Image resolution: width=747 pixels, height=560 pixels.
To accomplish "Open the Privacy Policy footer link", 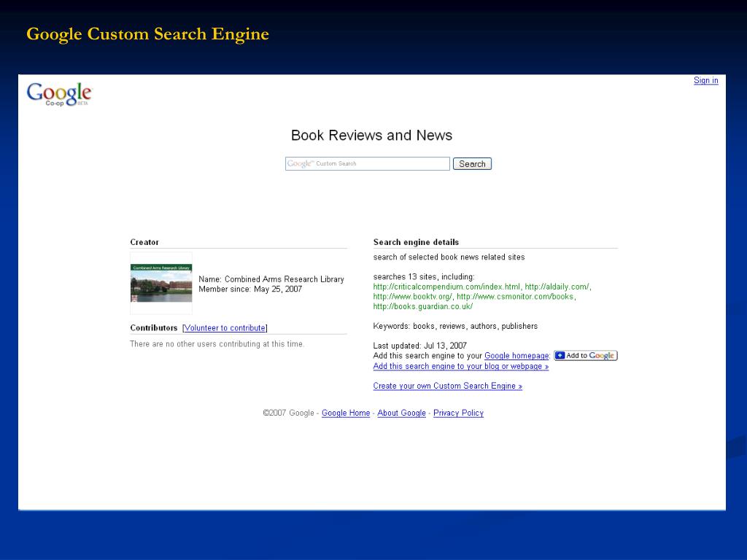I will pyautogui.click(x=458, y=413).
